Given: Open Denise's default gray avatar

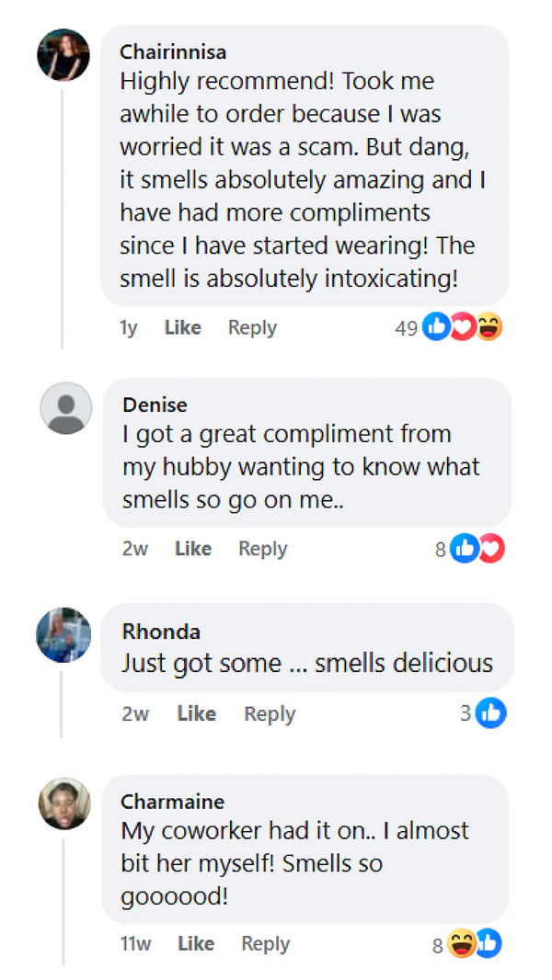Looking at the screenshot, I should pyautogui.click(x=66, y=408).
